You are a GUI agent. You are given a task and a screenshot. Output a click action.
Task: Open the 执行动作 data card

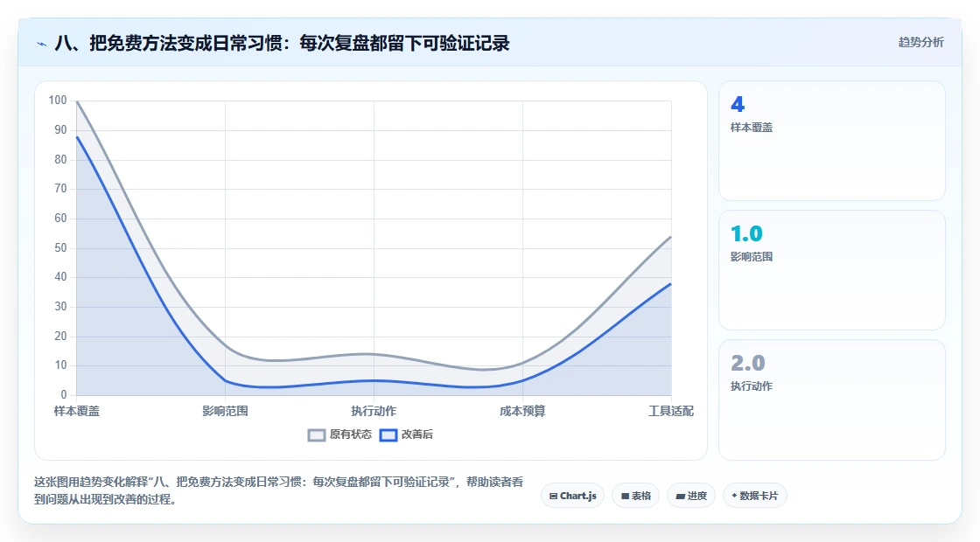pyautogui.click(x=832, y=400)
